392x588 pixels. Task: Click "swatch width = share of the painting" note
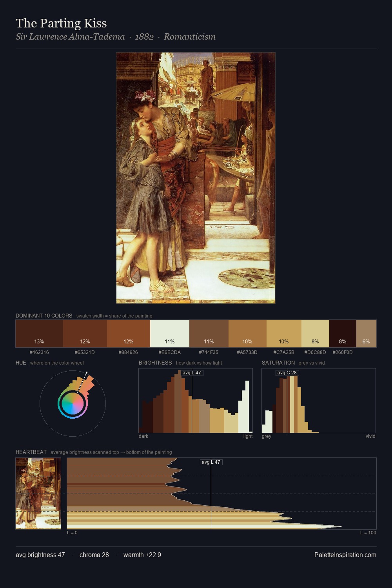pos(114,316)
